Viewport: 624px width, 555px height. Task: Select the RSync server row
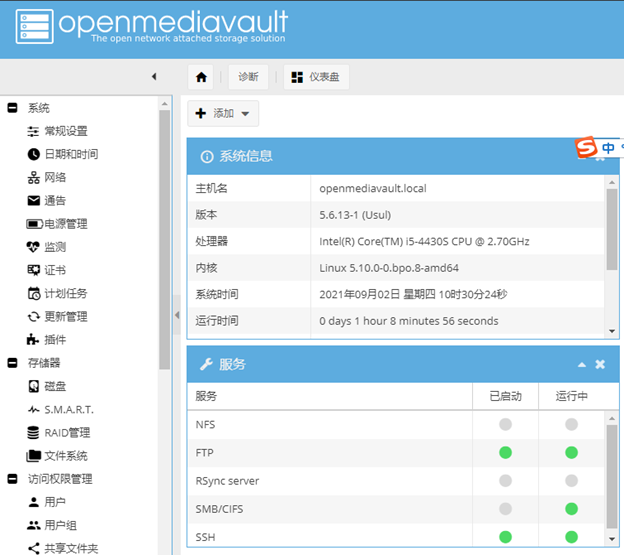click(396, 481)
